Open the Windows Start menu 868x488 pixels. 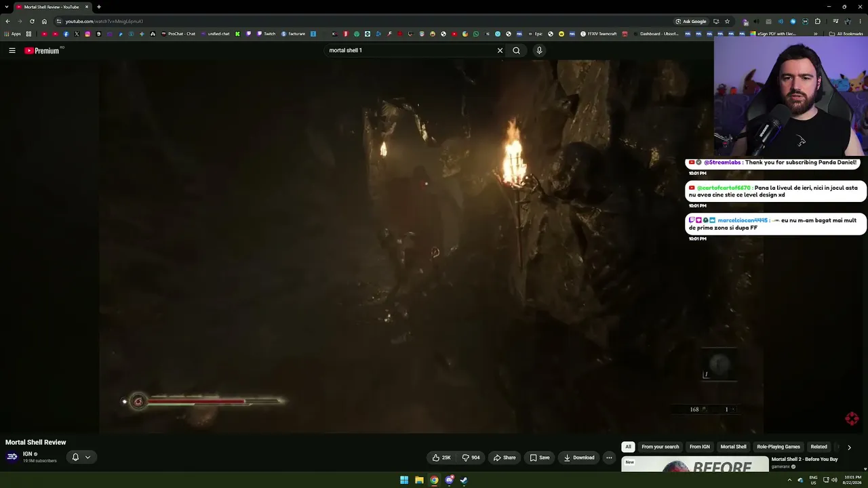[404, 480]
